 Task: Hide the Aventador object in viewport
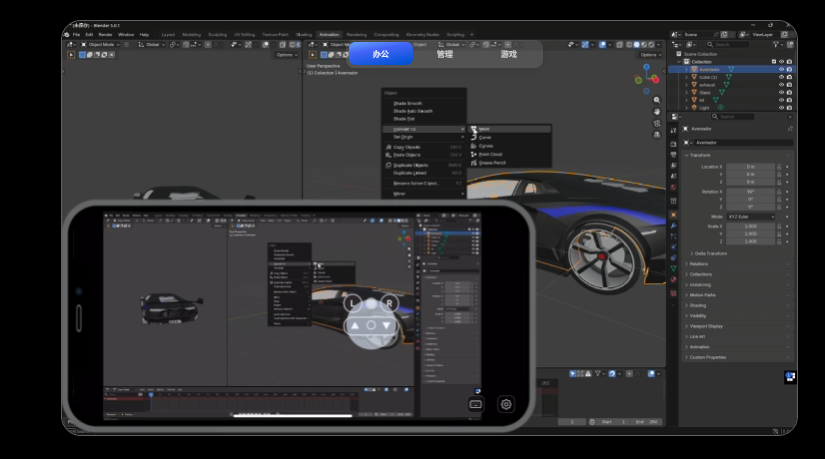pos(781,69)
